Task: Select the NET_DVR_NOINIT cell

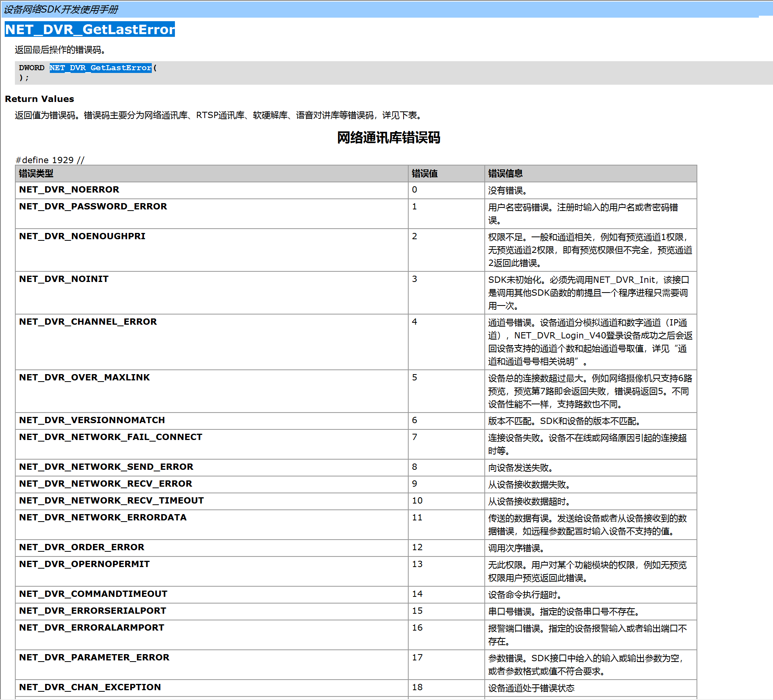Action: coord(212,293)
